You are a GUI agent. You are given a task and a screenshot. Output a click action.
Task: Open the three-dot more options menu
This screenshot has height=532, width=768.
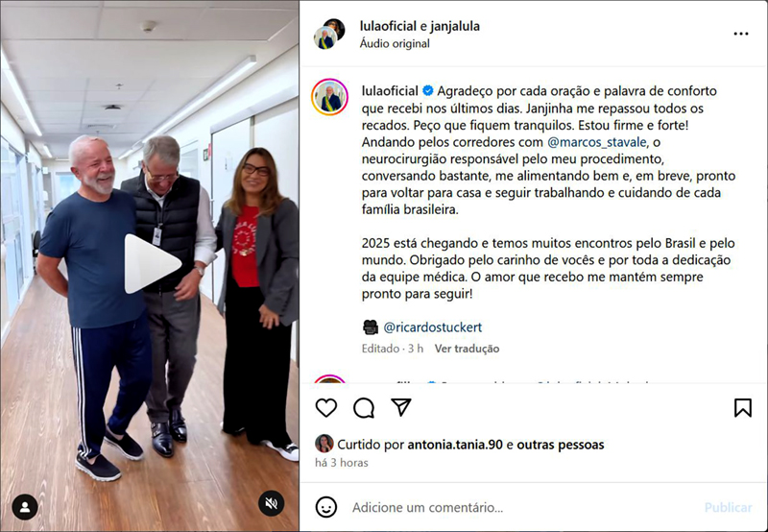tap(740, 34)
